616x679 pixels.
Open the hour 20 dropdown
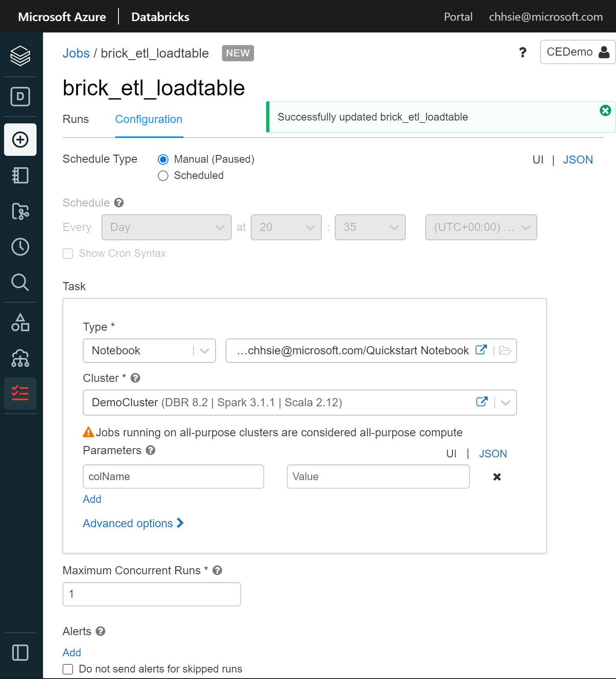[286, 227]
